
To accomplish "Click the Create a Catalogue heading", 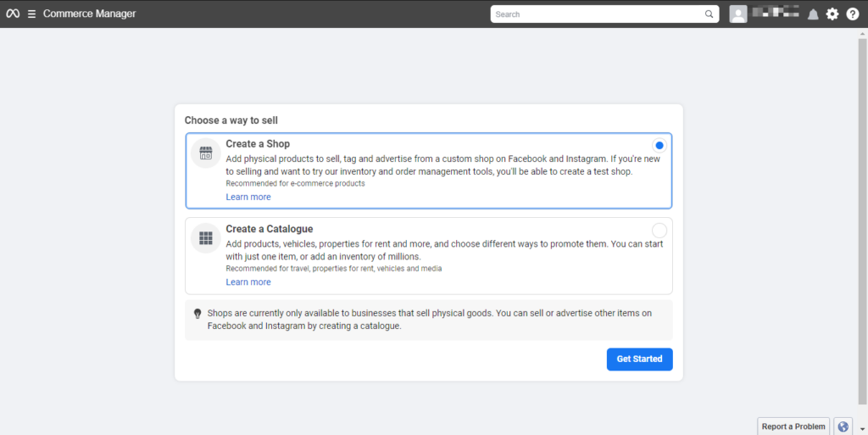I will click(269, 229).
